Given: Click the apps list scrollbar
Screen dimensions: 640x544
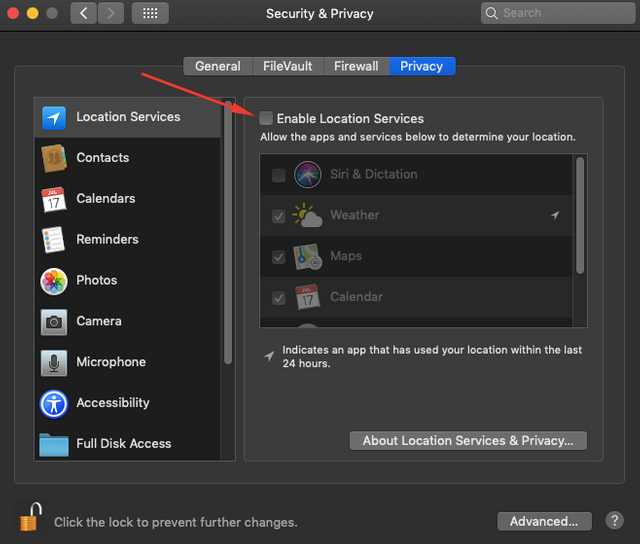Looking at the screenshot, I should pos(580,215).
